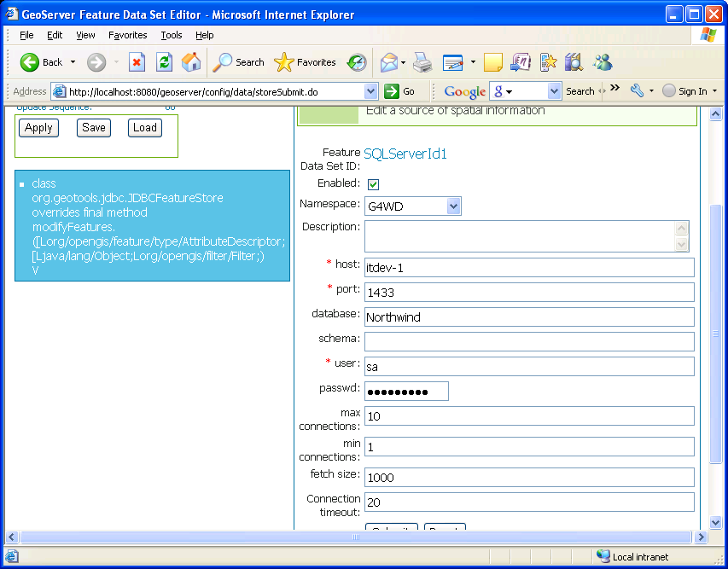
Task: Click the Edit page icon in toolbar
Action: pyautogui.click(x=452, y=62)
